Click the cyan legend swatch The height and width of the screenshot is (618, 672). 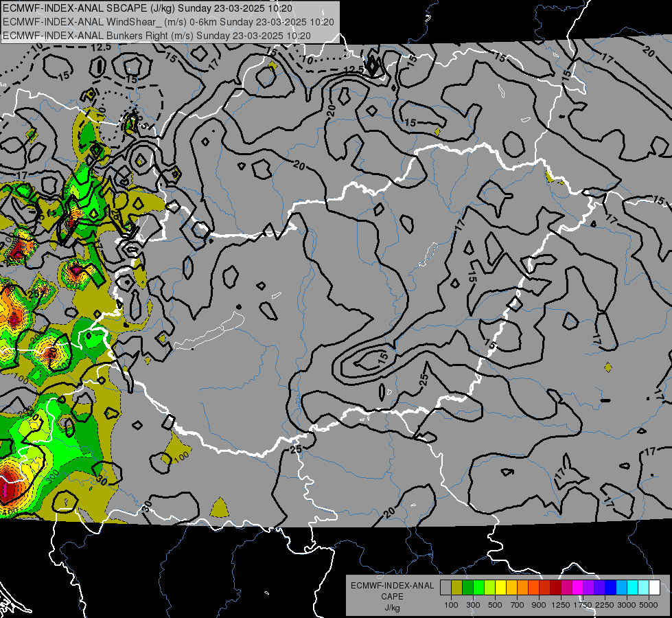coord(633,587)
